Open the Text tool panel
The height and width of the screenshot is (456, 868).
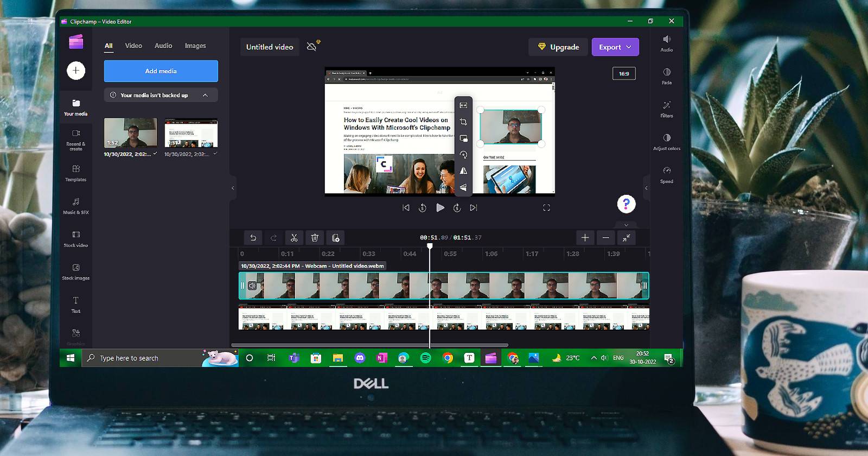(76, 305)
